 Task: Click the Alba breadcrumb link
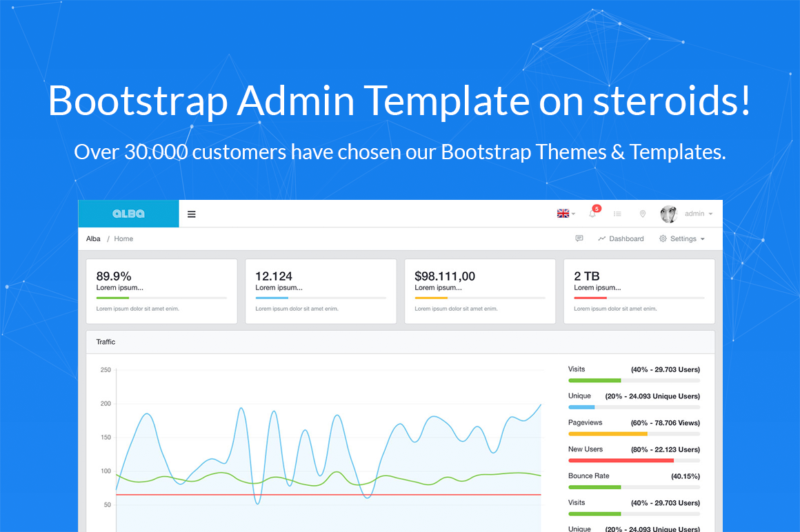coord(93,238)
